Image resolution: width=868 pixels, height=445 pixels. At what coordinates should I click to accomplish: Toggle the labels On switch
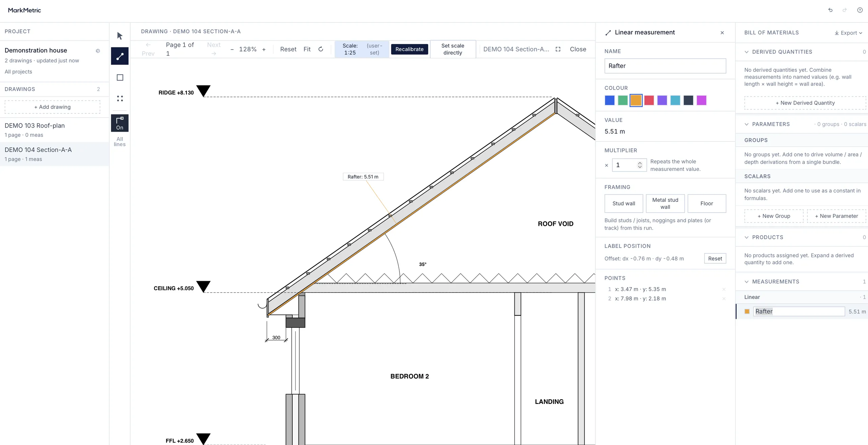(120, 123)
